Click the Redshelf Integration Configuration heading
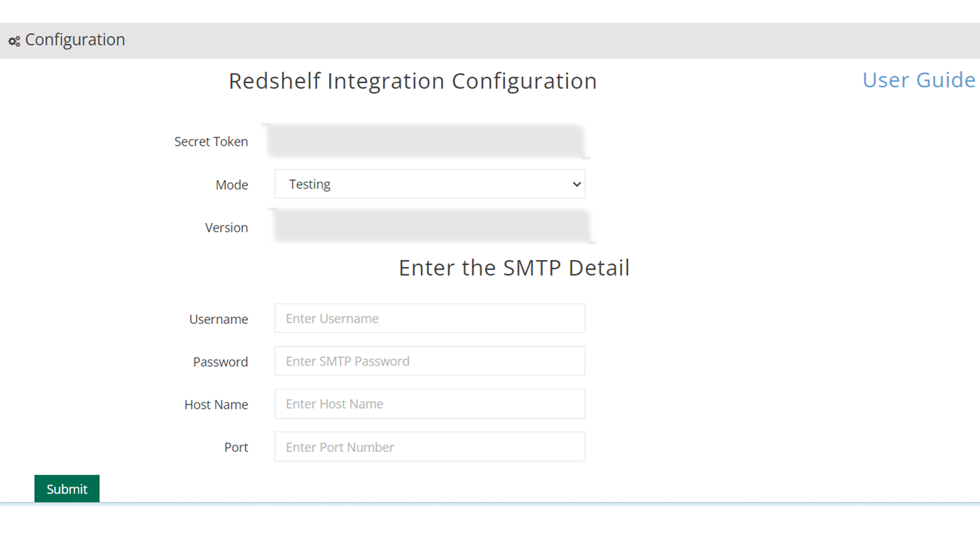This screenshot has width=980, height=551. (413, 81)
